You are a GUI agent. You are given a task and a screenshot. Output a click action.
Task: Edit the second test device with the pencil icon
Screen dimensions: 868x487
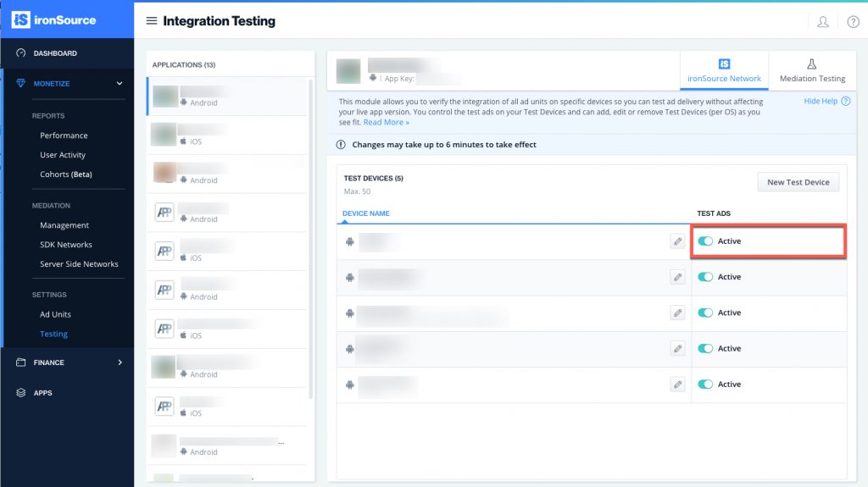677,277
